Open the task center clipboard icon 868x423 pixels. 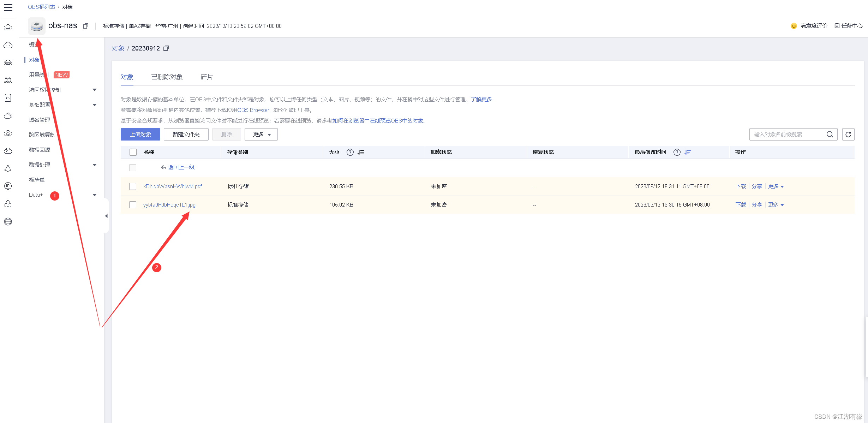click(x=837, y=26)
